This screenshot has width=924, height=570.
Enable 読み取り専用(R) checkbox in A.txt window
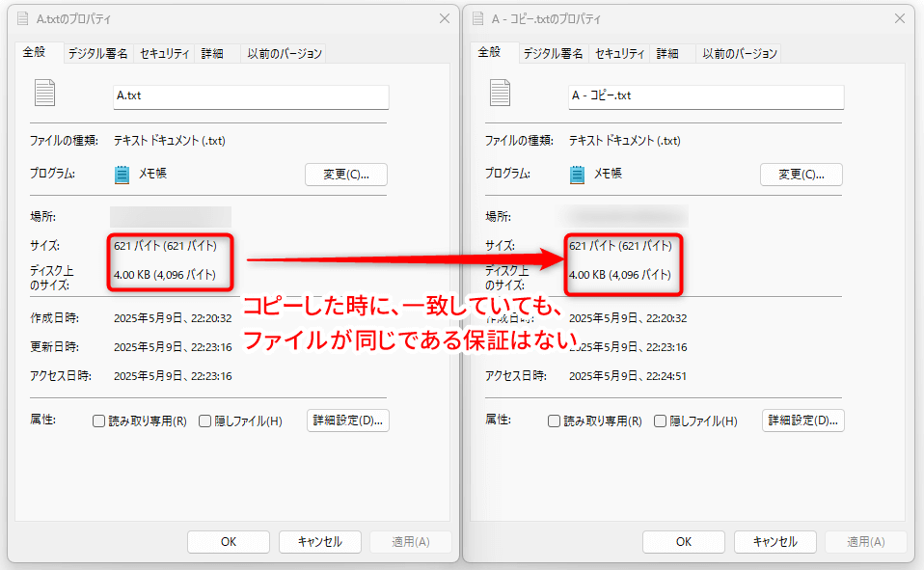click(99, 421)
